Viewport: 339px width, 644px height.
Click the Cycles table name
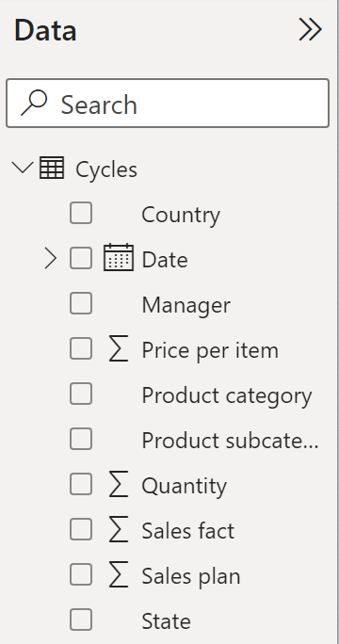click(x=106, y=169)
